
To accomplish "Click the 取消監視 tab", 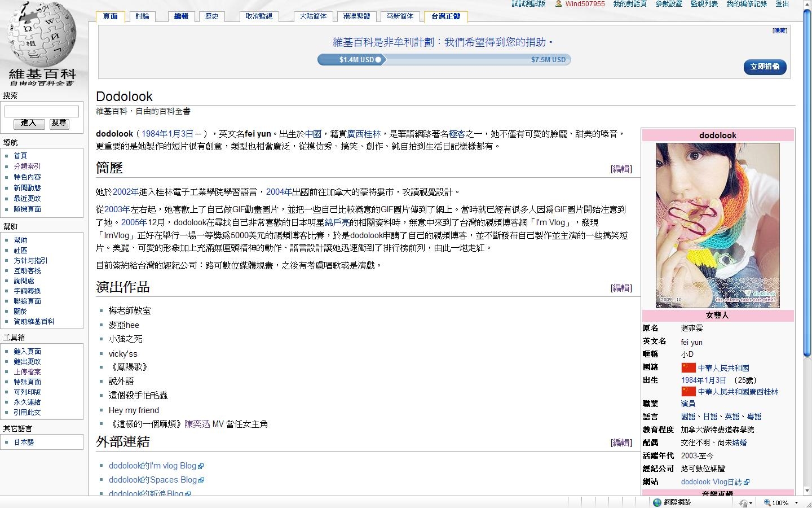I will click(259, 16).
